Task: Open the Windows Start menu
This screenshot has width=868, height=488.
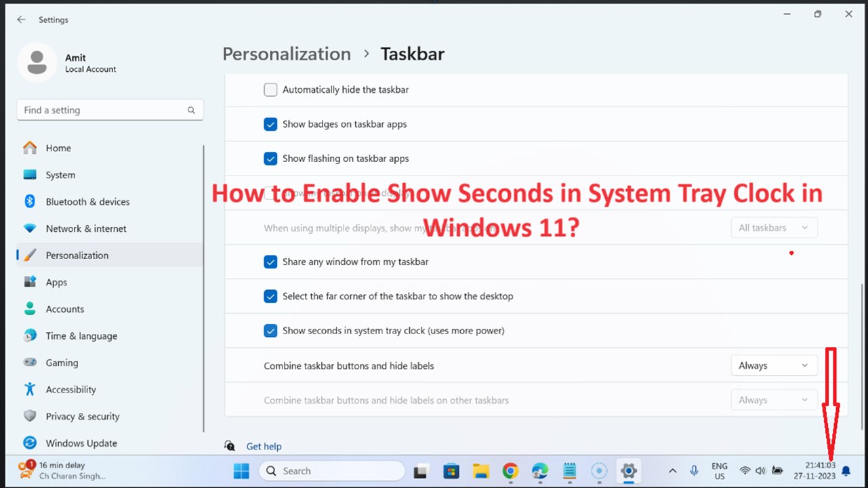Action: (241, 470)
